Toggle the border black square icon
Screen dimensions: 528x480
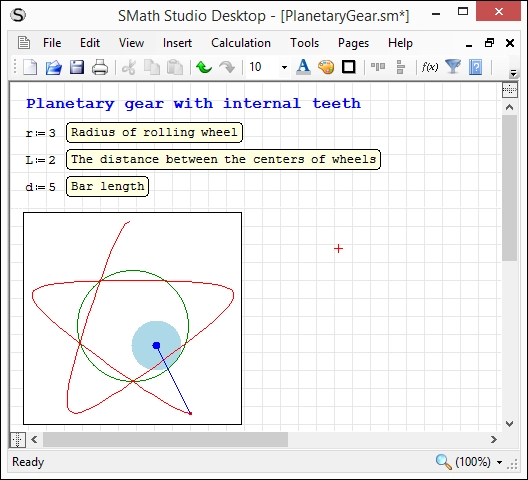pyautogui.click(x=349, y=67)
